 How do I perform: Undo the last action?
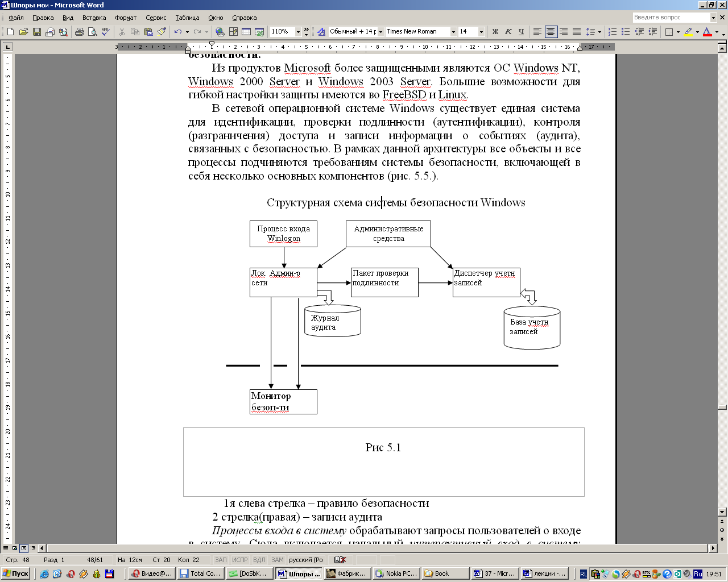(x=178, y=32)
